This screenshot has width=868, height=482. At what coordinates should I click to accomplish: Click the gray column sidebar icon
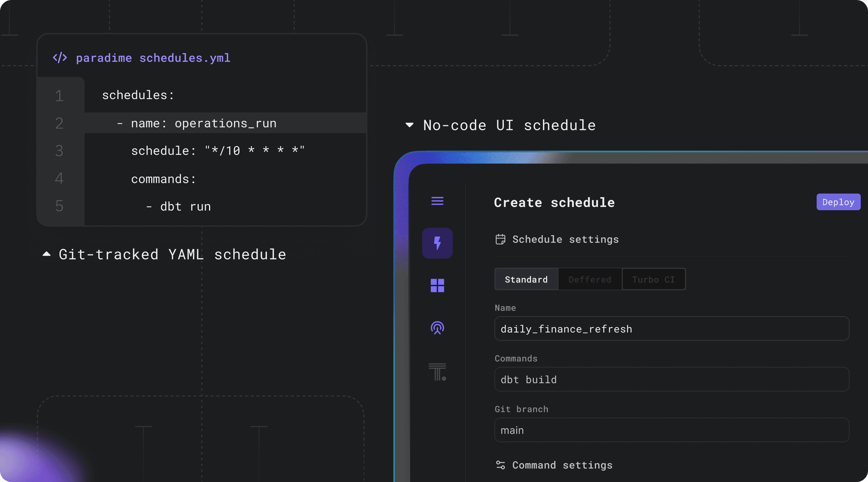point(437,372)
